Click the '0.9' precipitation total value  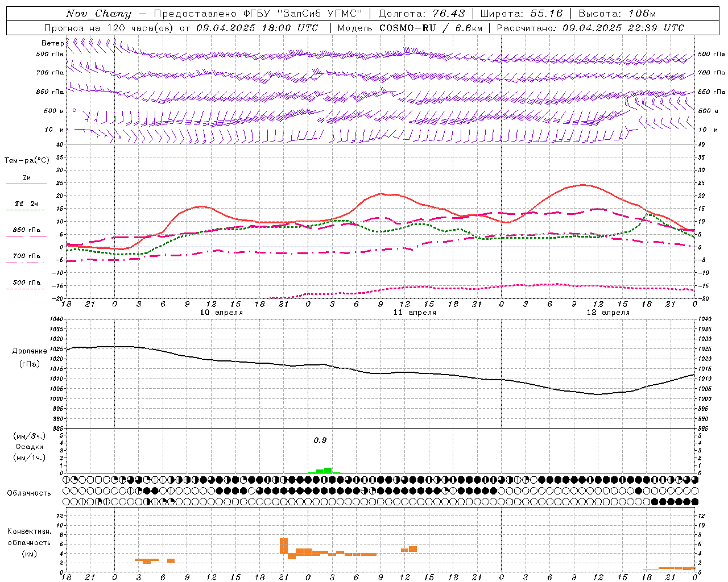point(320,440)
